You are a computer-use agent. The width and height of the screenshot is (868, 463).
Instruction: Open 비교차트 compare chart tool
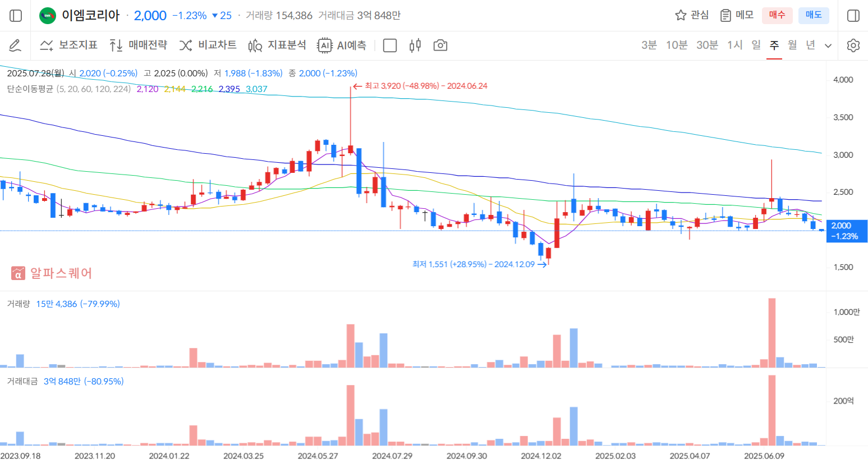coord(208,45)
